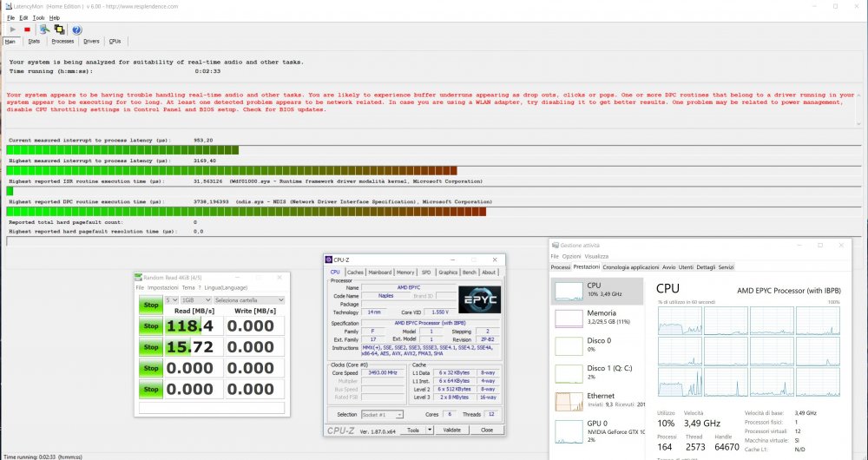The image size is (868, 460).
Task: Open test size dropdown showing 1GiB
Action: 196,300
